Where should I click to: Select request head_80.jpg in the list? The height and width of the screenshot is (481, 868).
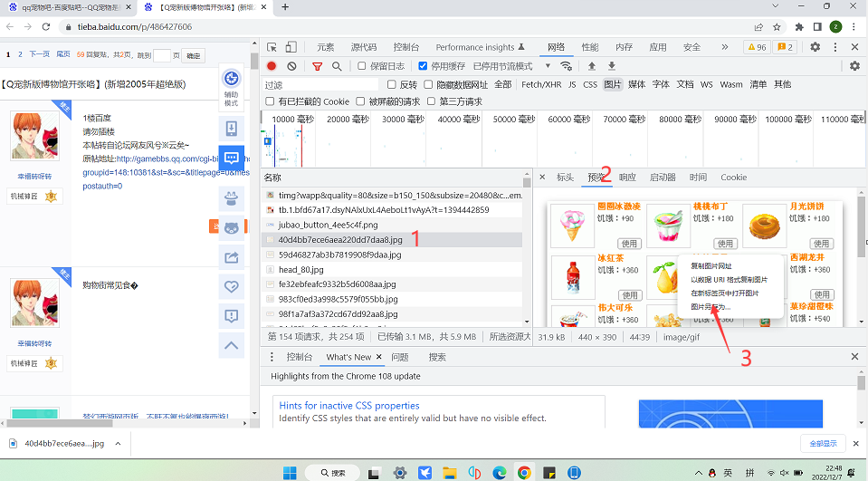[392, 269]
